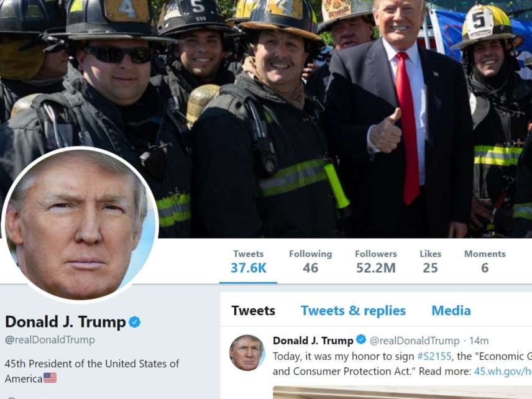Click the verified badge in the tweet header
Image resolution: width=532 pixels, height=399 pixels.
tap(361, 339)
